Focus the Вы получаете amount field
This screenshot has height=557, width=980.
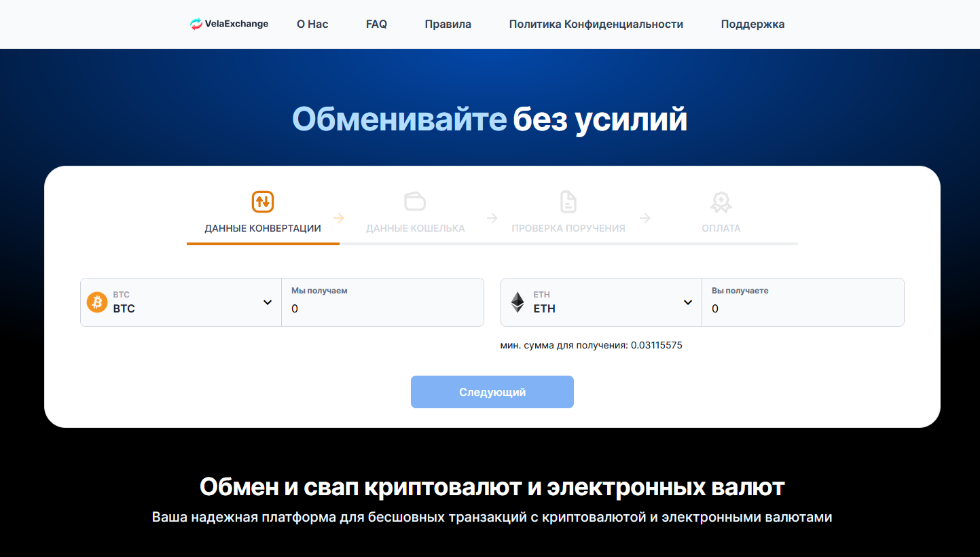tap(803, 302)
